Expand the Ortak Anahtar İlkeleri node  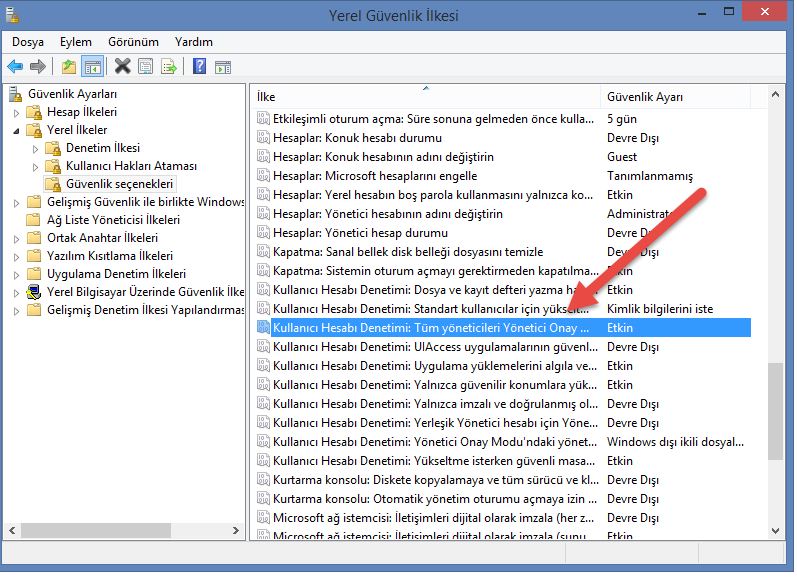pyautogui.click(x=17, y=239)
